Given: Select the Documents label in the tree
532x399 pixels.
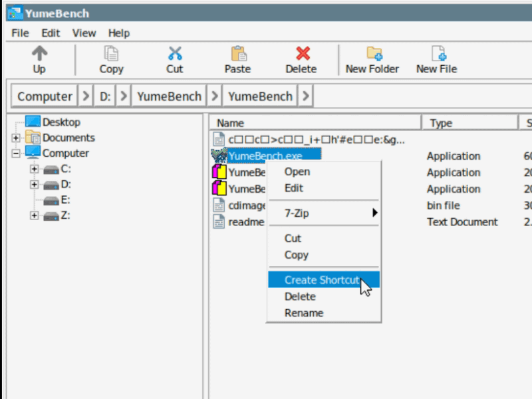Looking at the screenshot, I should click(x=69, y=138).
